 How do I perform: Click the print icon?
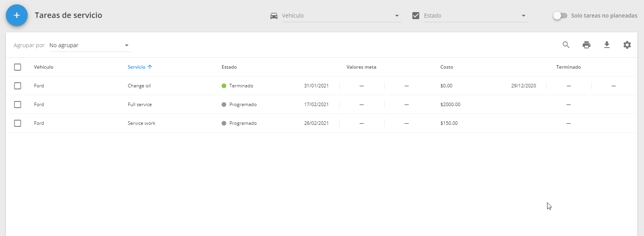[587, 45]
